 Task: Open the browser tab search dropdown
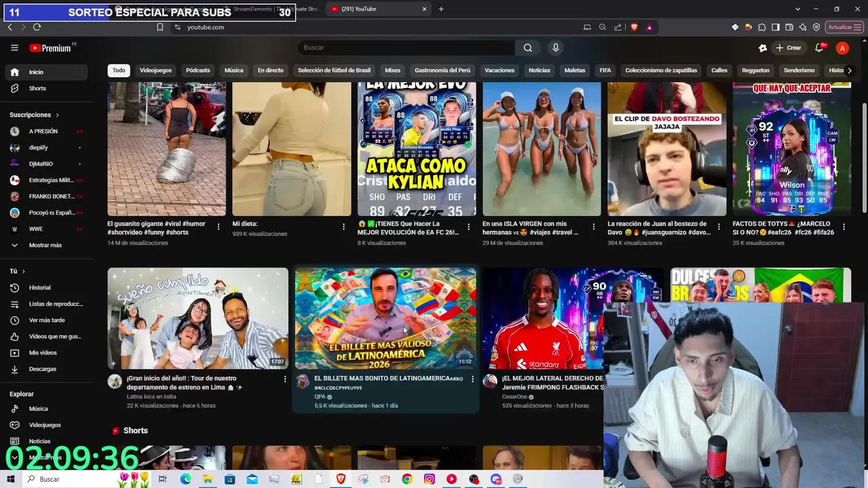click(797, 9)
